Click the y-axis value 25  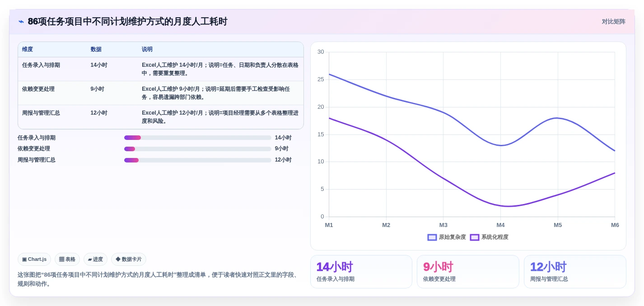(x=321, y=79)
